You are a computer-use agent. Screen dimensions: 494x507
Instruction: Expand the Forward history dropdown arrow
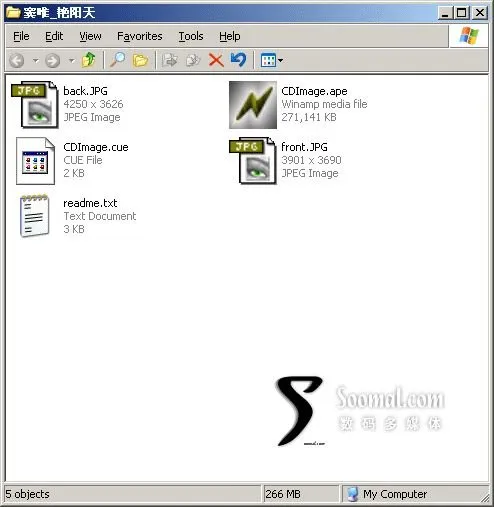coord(71,61)
